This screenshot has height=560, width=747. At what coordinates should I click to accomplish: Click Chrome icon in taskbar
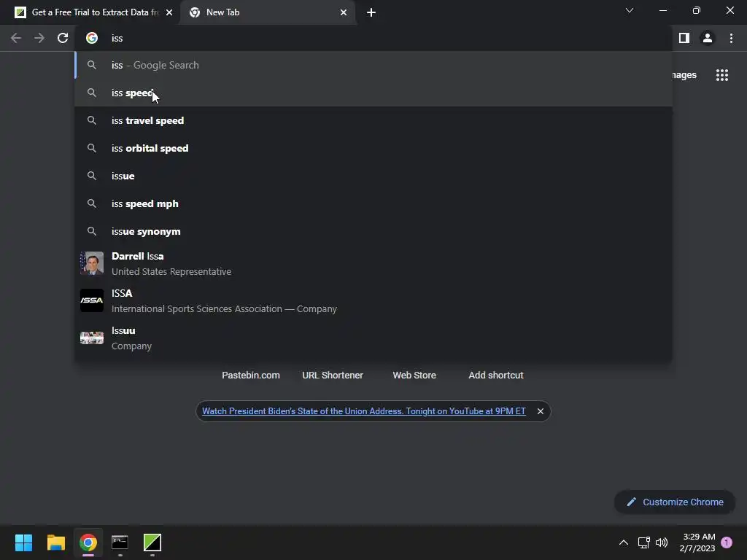click(x=88, y=542)
